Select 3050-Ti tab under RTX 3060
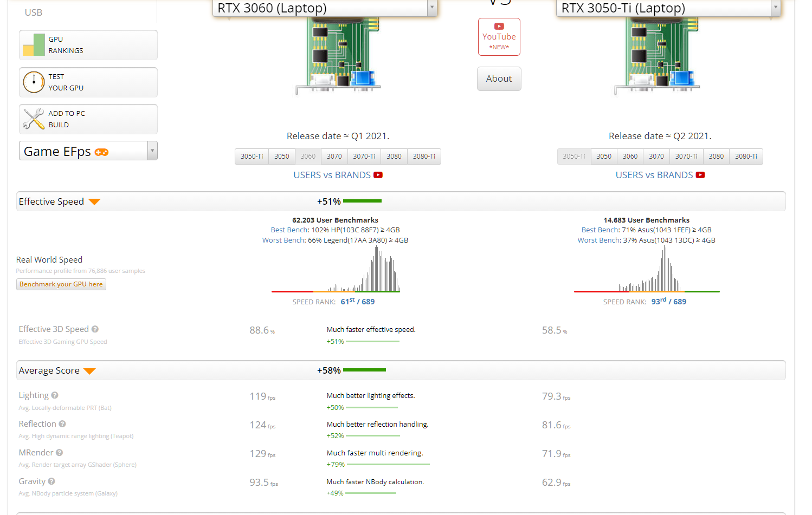 click(252, 157)
